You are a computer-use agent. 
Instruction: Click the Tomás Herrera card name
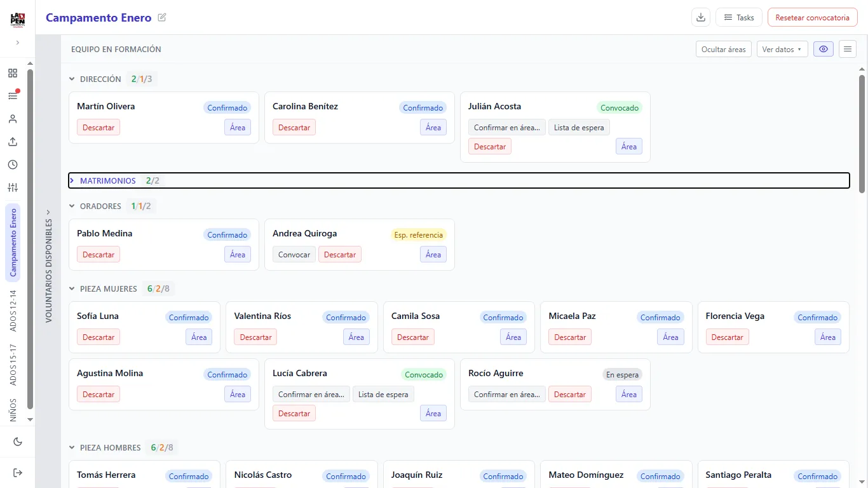coord(106,475)
